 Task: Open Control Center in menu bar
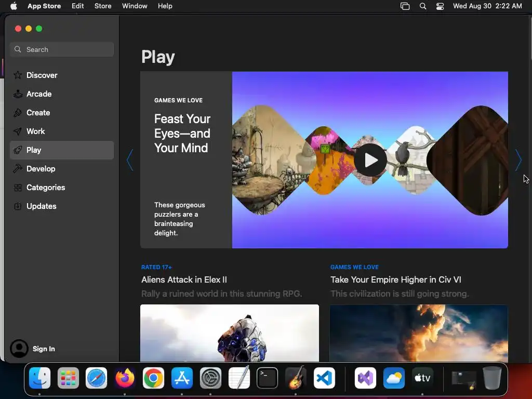point(440,6)
